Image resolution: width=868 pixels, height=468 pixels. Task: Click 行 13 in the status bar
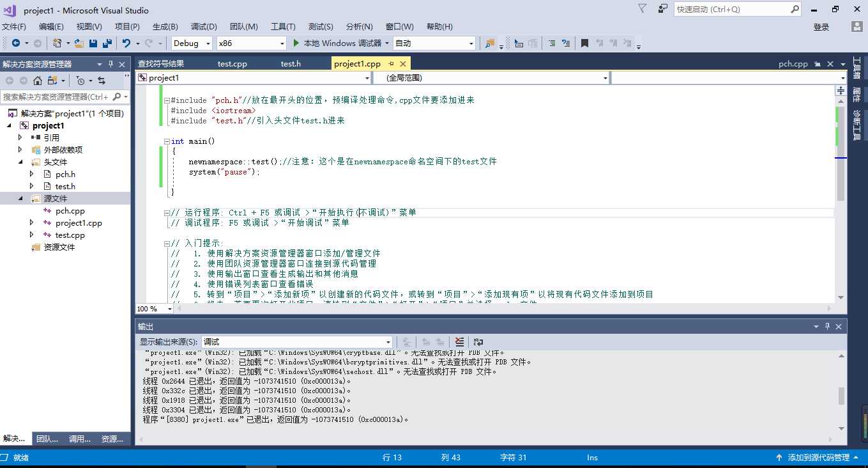pos(392,458)
